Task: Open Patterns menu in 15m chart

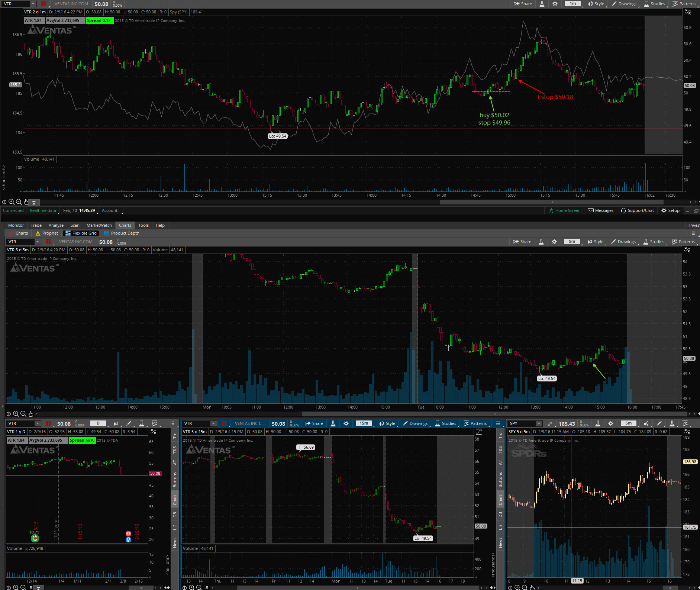Action: (x=475, y=423)
